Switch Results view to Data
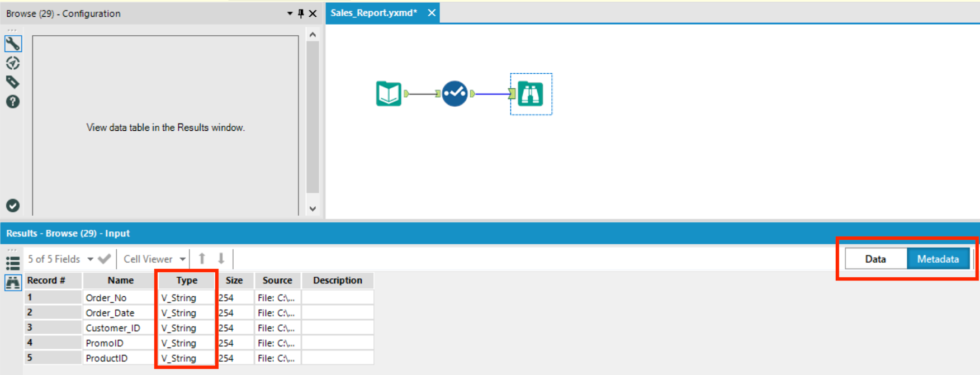Viewport: 980px width, 375px height. point(875,259)
